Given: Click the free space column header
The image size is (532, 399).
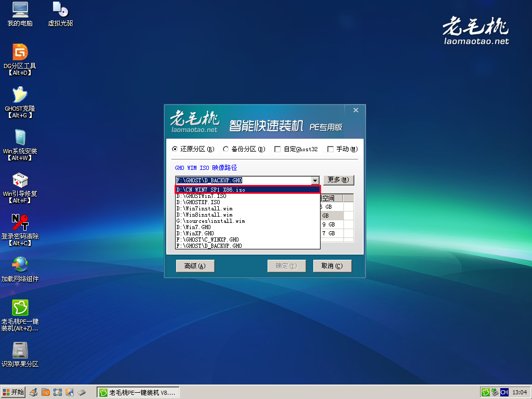Looking at the screenshot, I should click(x=331, y=198).
